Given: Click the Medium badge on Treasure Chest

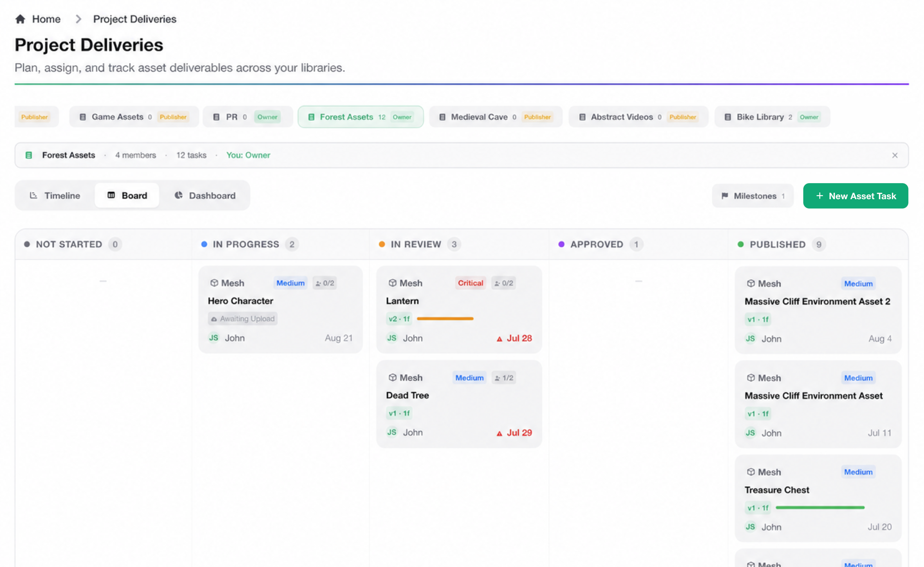Looking at the screenshot, I should (x=858, y=472).
